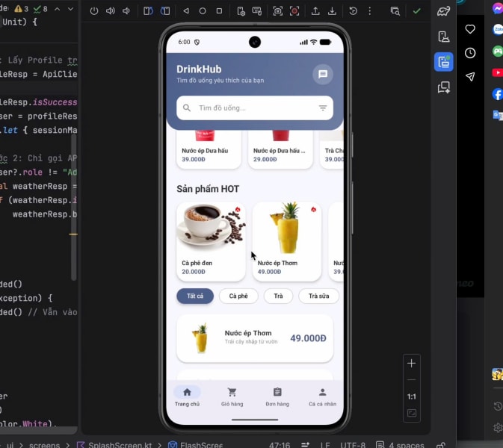Select the Trà category chip

point(278,296)
